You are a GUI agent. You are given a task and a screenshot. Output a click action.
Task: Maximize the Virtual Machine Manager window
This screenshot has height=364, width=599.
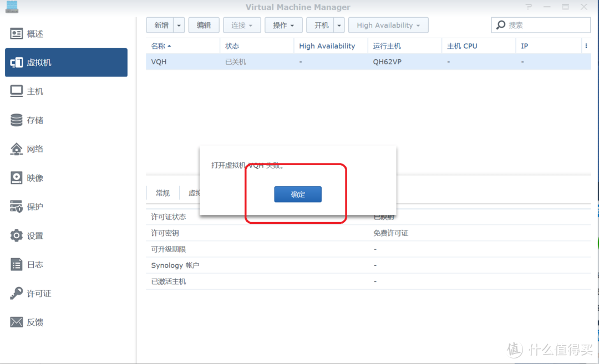pos(565,7)
